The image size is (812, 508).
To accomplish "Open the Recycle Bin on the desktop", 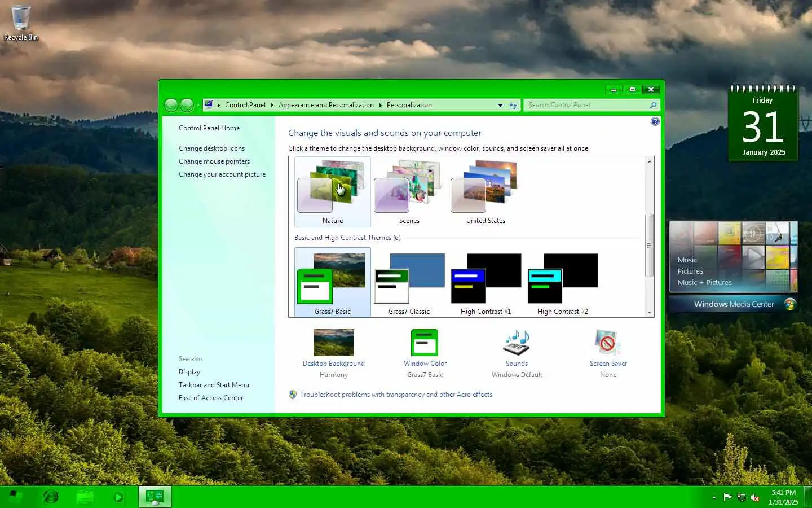I will (21, 23).
